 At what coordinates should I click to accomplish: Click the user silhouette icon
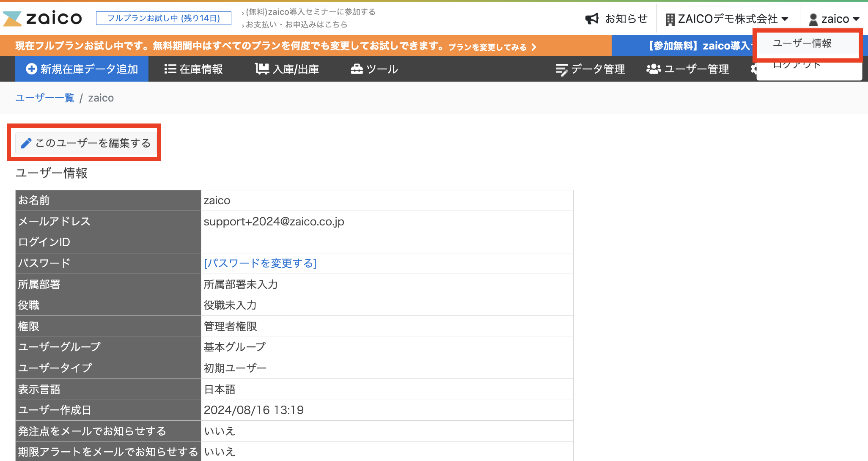point(813,19)
